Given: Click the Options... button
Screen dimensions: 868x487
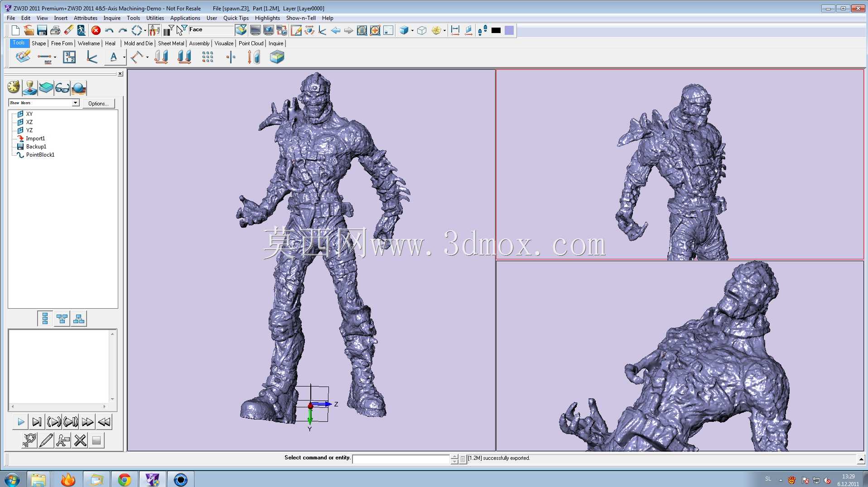Looking at the screenshot, I should (98, 104).
